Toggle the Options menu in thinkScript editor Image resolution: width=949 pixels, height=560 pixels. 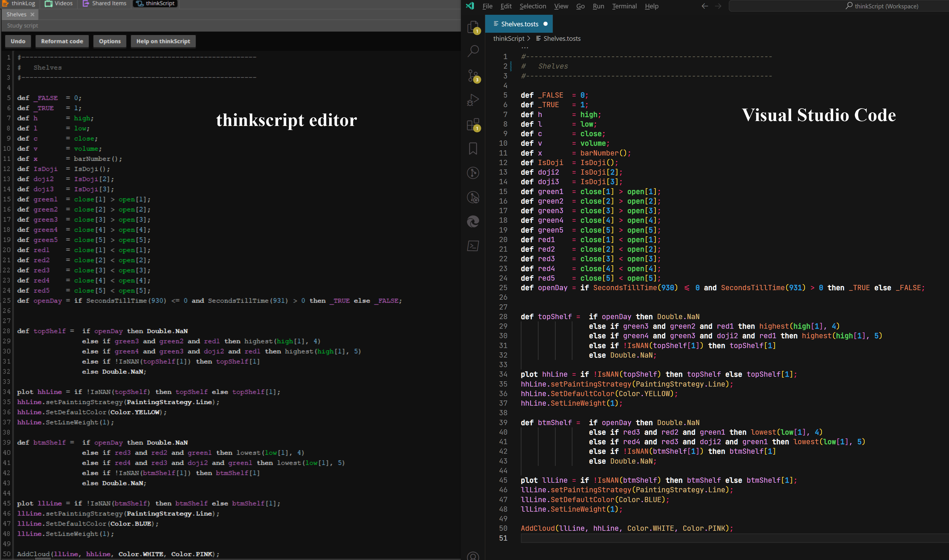pos(110,41)
